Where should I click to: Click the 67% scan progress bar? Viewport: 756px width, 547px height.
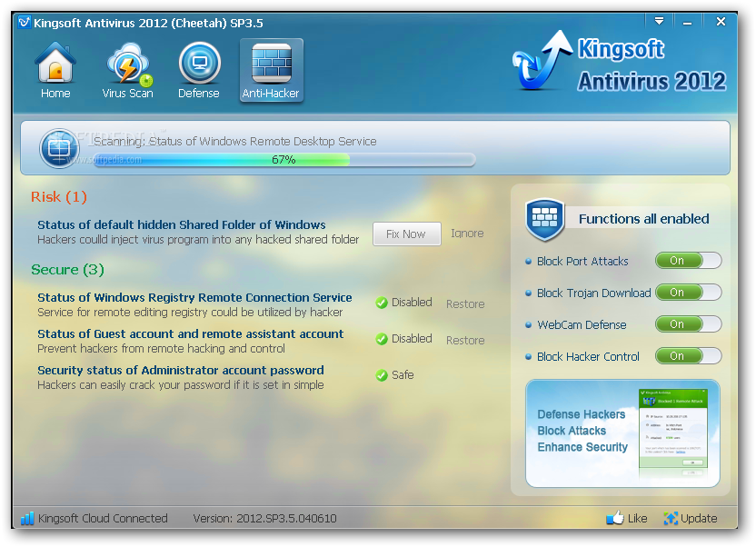284,160
